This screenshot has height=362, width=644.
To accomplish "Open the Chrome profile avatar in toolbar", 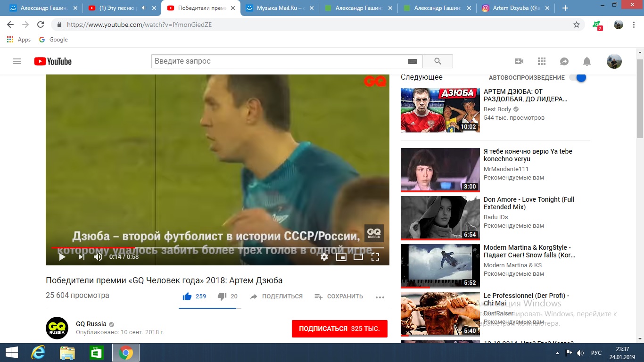I will tap(619, 25).
